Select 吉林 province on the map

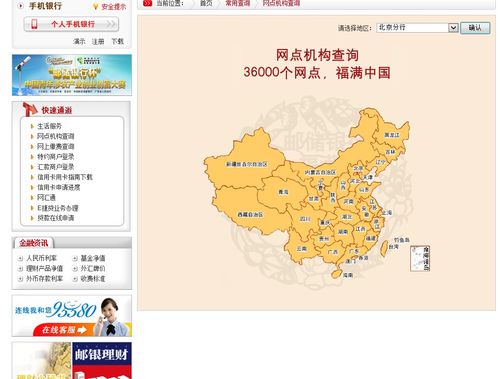[x=390, y=152]
